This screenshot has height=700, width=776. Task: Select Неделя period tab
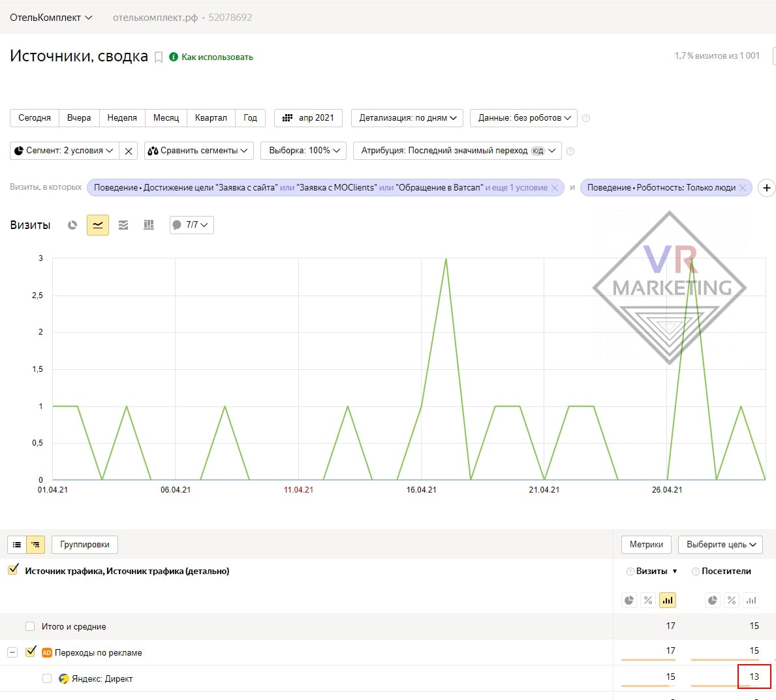tap(122, 118)
